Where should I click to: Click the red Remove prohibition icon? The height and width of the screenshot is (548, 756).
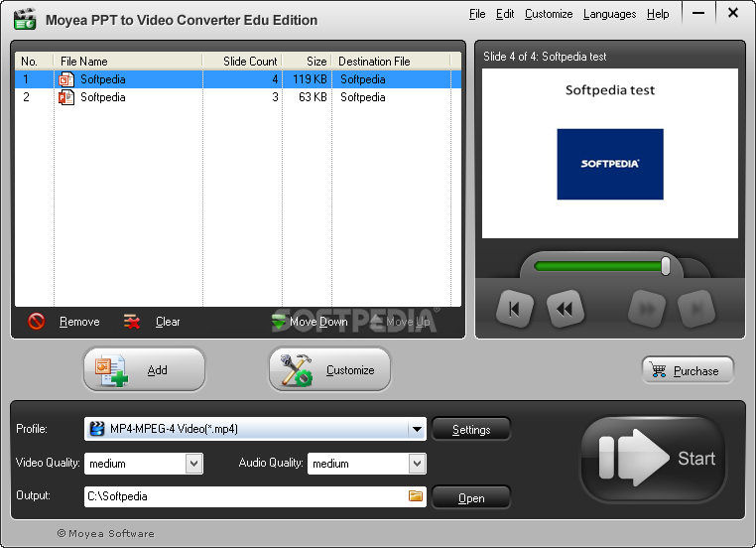pos(36,322)
